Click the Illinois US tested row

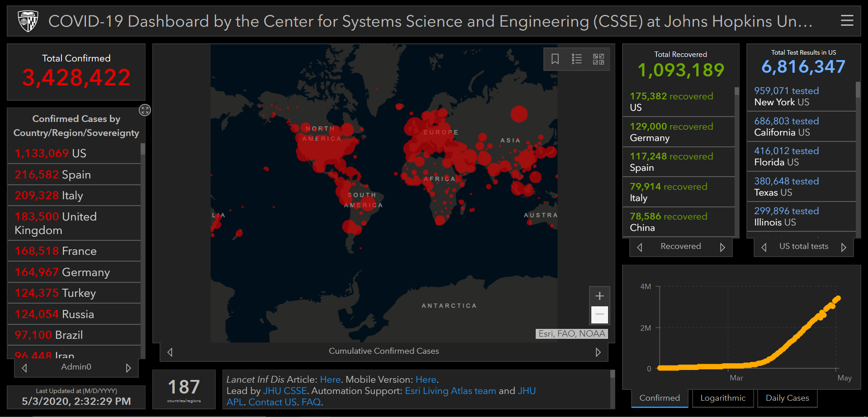(x=802, y=216)
